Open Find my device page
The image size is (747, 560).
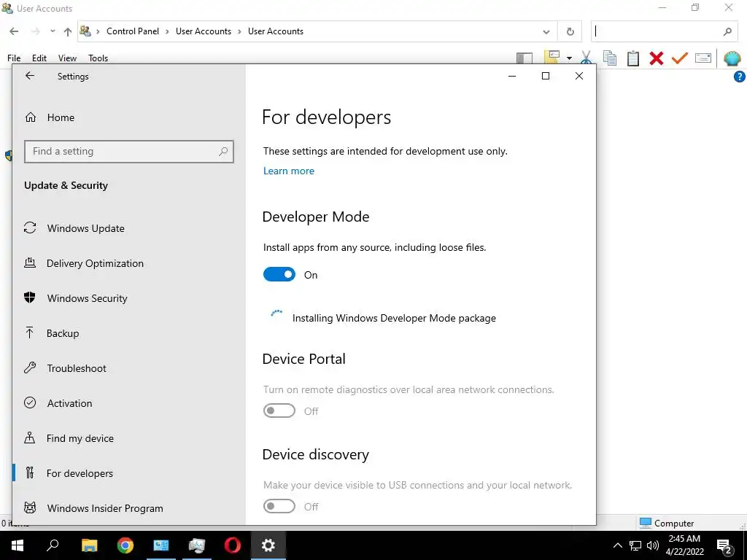click(80, 438)
